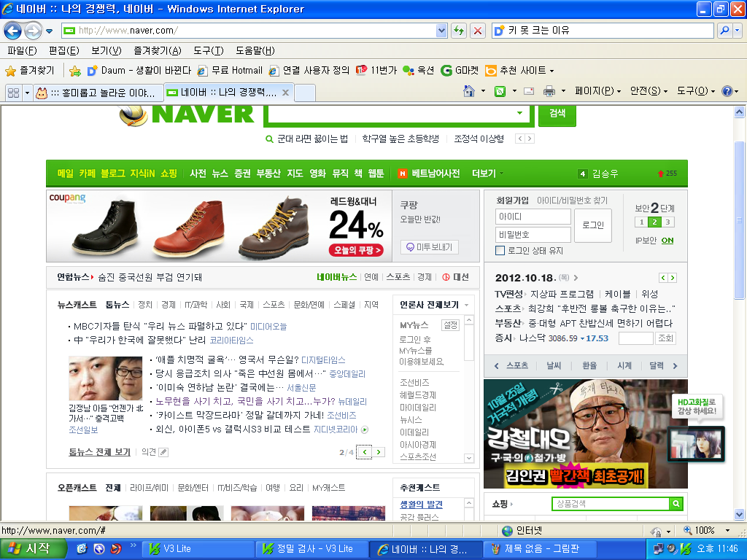Viewport: 747px width, 560px height.
Task: Click the Print icon in command bar
Action: point(549,91)
